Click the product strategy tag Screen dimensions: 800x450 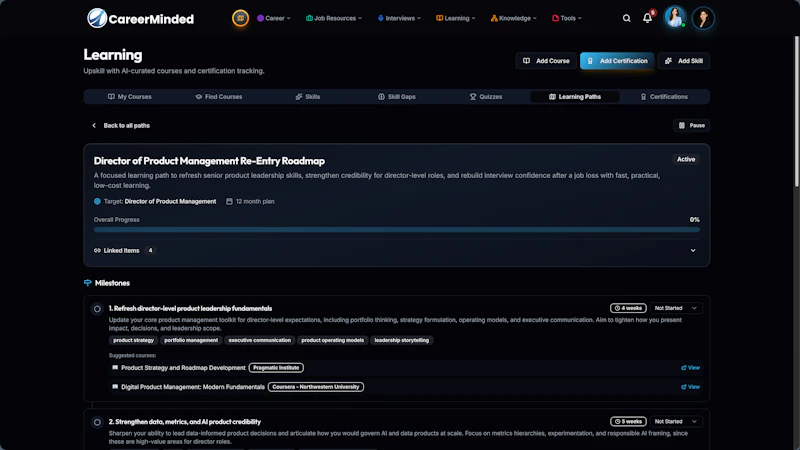point(133,340)
